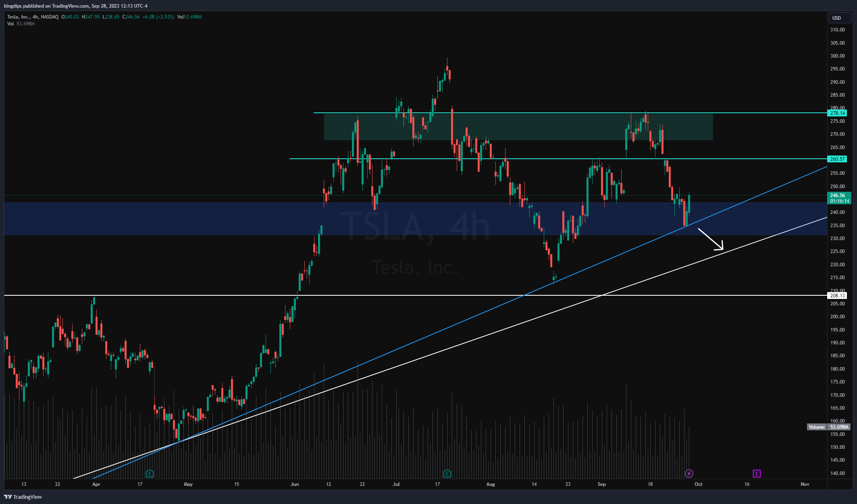Click the open value O240.03 in the legend

tap(70, 17)
